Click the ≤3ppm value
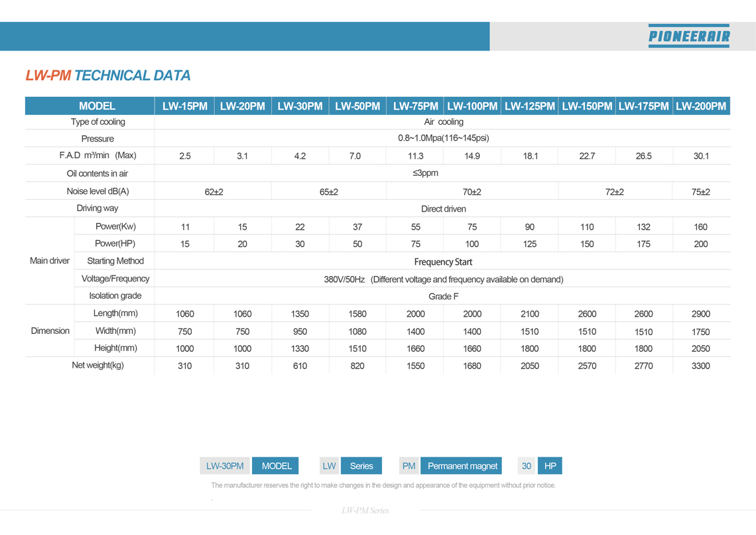The width and height of the screenshot is (756, 535). coord(425,173)
